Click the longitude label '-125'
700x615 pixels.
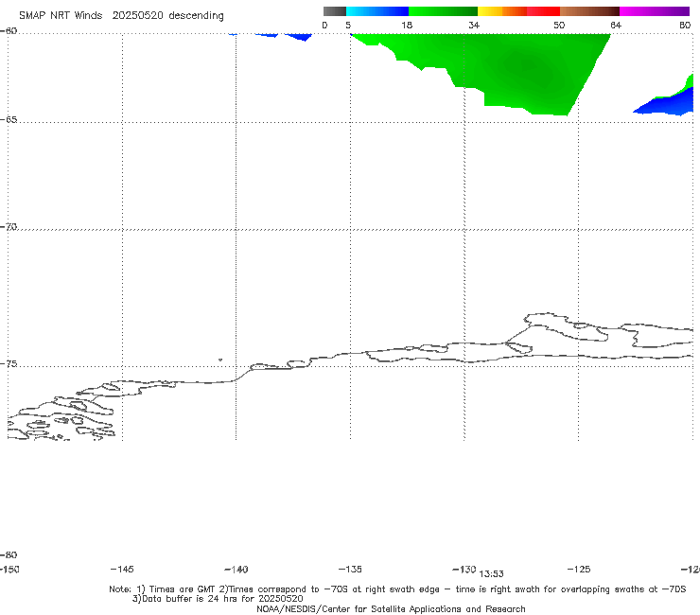point(579,570)
